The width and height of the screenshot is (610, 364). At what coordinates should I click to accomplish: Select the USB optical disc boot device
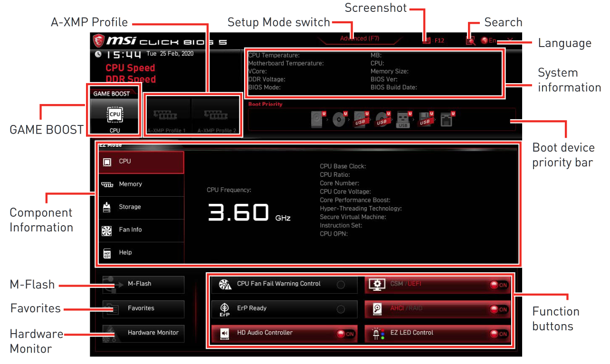tap(382, 119)
